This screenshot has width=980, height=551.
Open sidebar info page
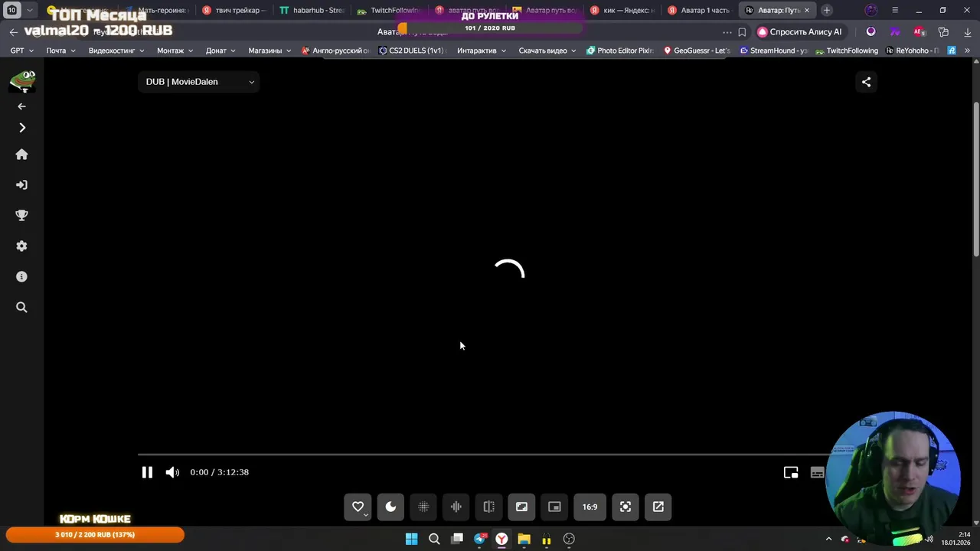(21, 277)
